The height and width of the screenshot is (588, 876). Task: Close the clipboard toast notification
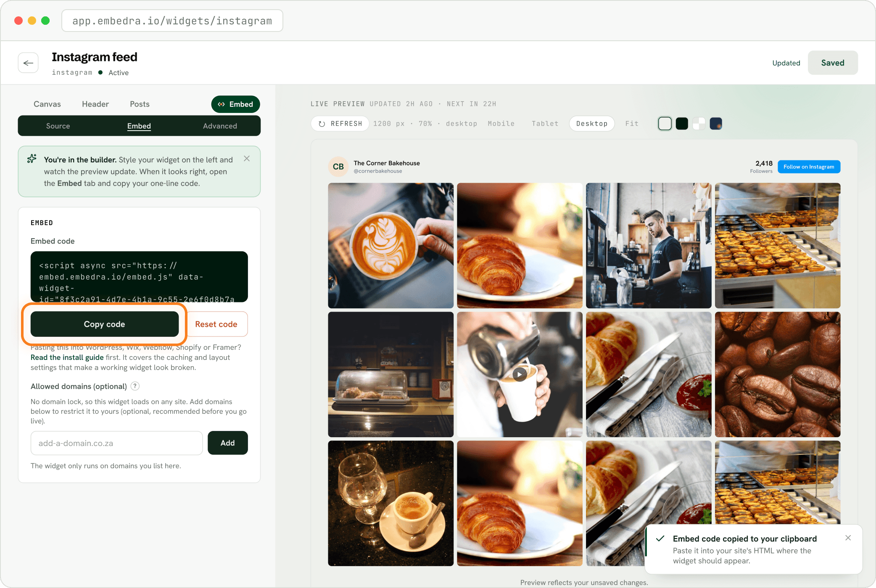pyautogui.click(x=848, y=538)
